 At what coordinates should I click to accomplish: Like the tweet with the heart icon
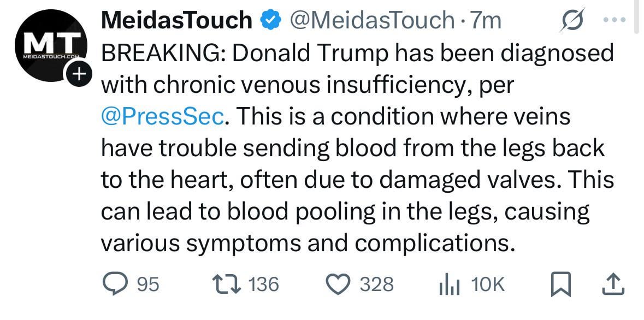pos(338,285)
